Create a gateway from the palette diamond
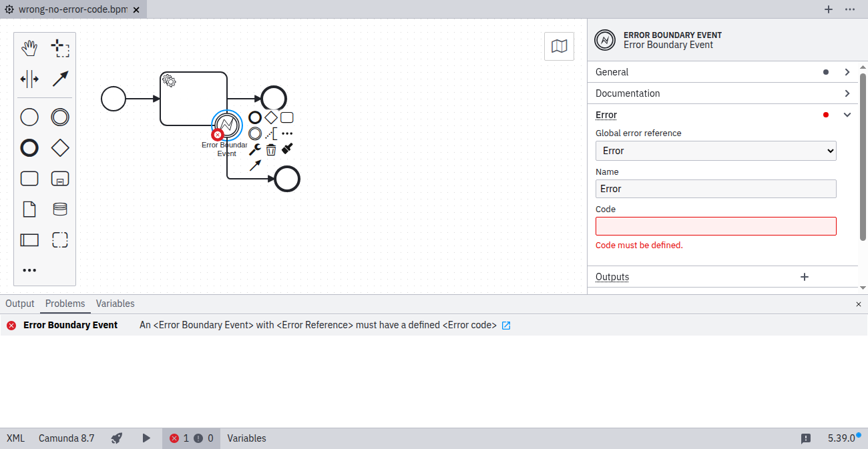This screenshot has height=449, width=868. point(60,148)
